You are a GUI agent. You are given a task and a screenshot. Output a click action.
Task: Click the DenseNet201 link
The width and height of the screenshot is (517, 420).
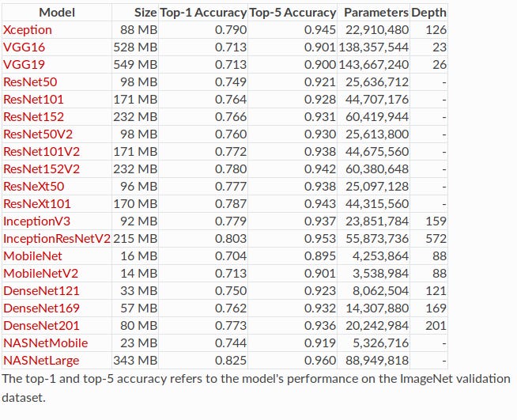38,326
